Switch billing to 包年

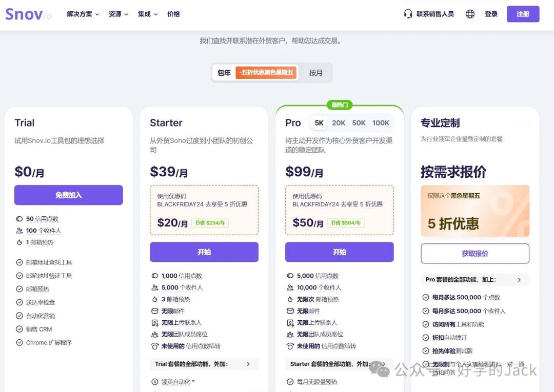click(x=224, y=73)
